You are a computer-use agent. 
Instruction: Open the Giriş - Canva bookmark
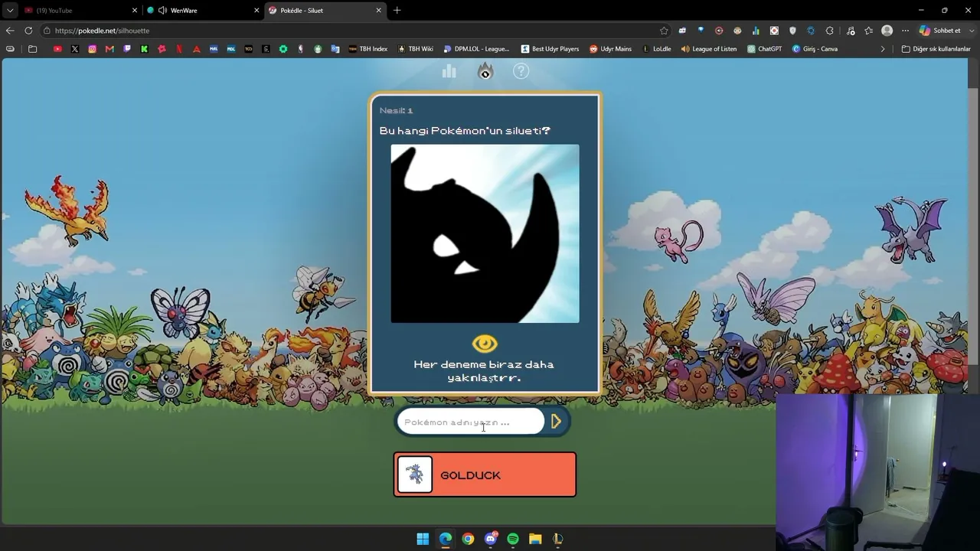point(815,49)
